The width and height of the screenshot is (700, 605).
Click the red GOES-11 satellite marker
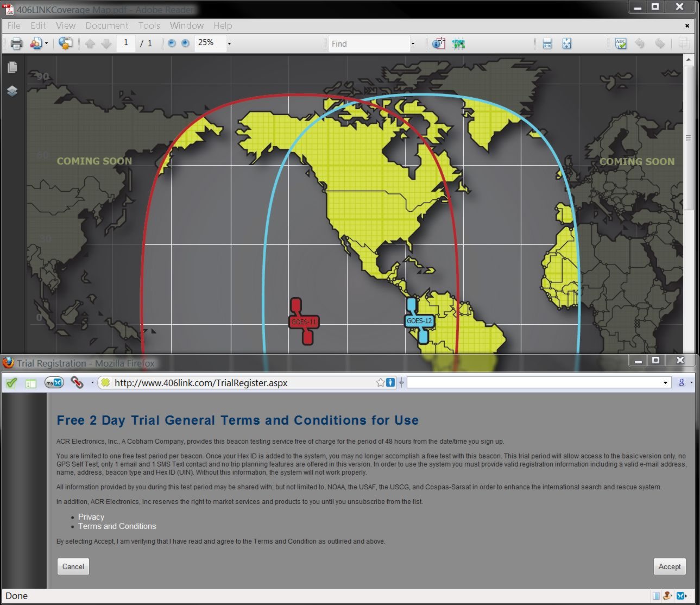(304, 321)
